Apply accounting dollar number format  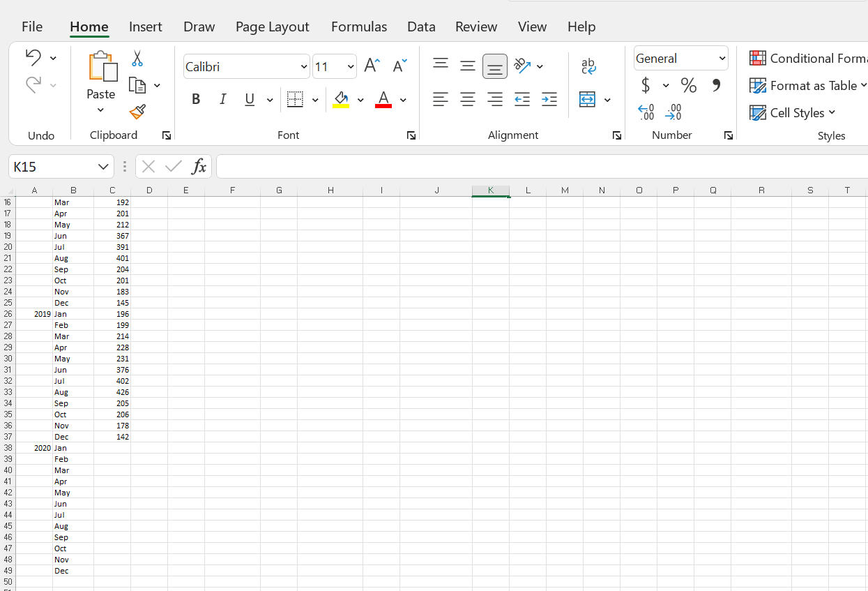tap(646, 85)
